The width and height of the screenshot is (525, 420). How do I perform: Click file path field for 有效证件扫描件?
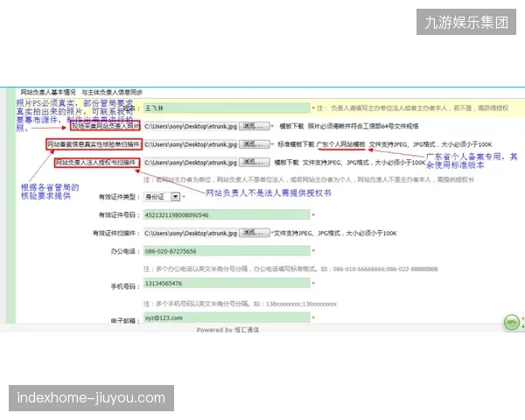point(191,233)
